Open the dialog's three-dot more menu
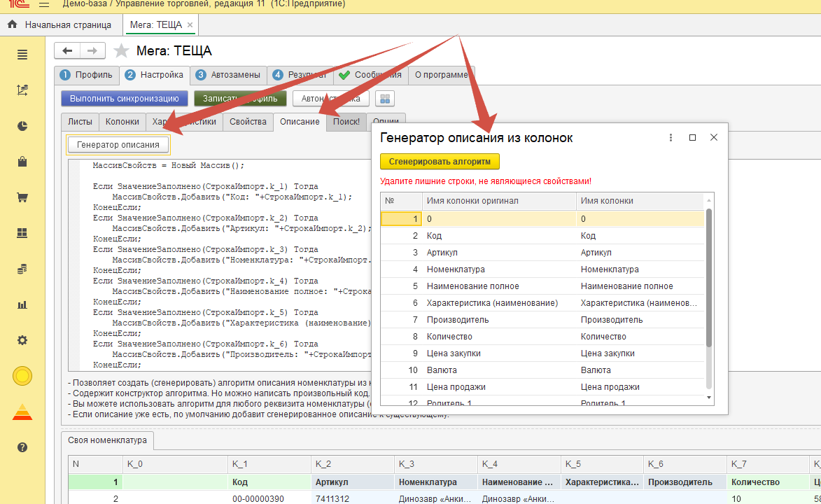The width and height of the screenshot is (821, 504). coord(671,137)
